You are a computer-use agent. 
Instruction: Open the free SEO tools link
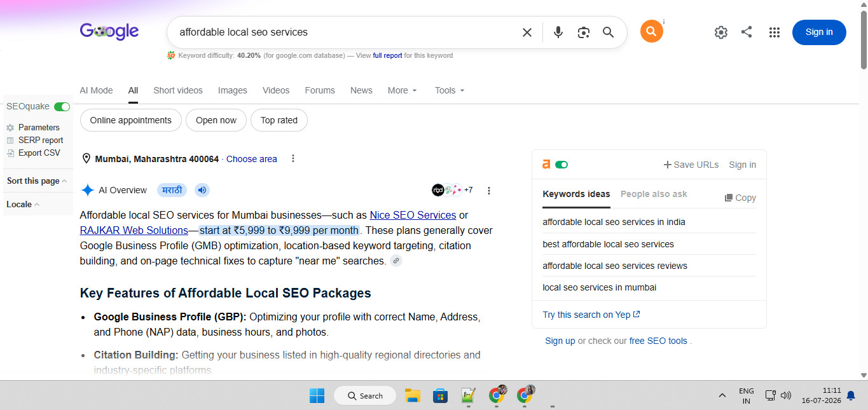tap(658, 341)
